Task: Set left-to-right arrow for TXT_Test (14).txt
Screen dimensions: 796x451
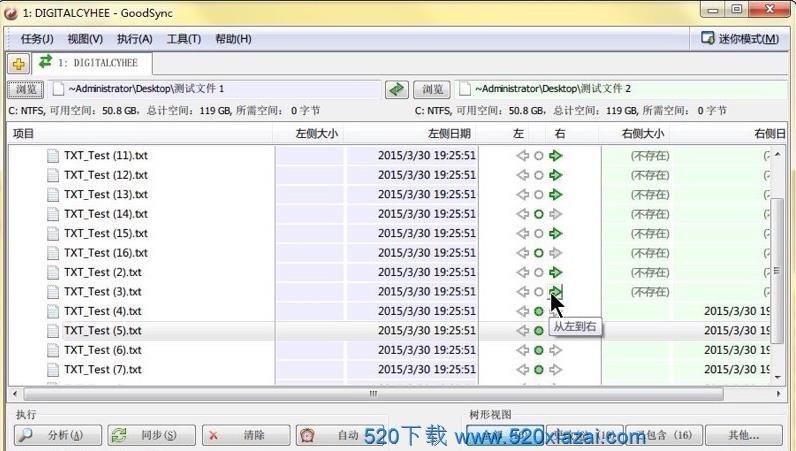Action: 556,214
